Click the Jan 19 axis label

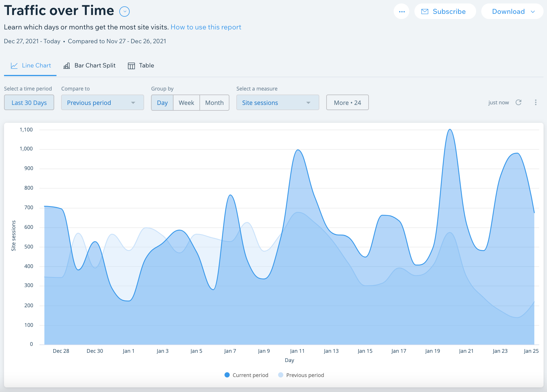433,351
